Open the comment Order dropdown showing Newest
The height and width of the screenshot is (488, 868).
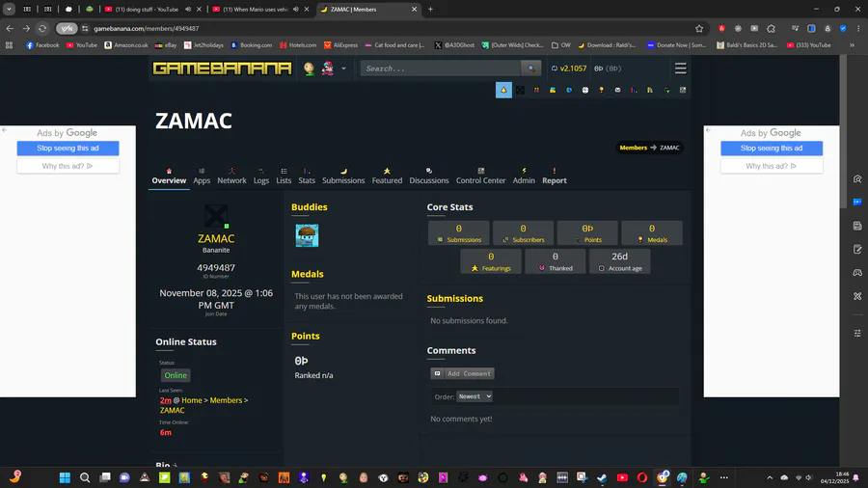tap(475, 396)
